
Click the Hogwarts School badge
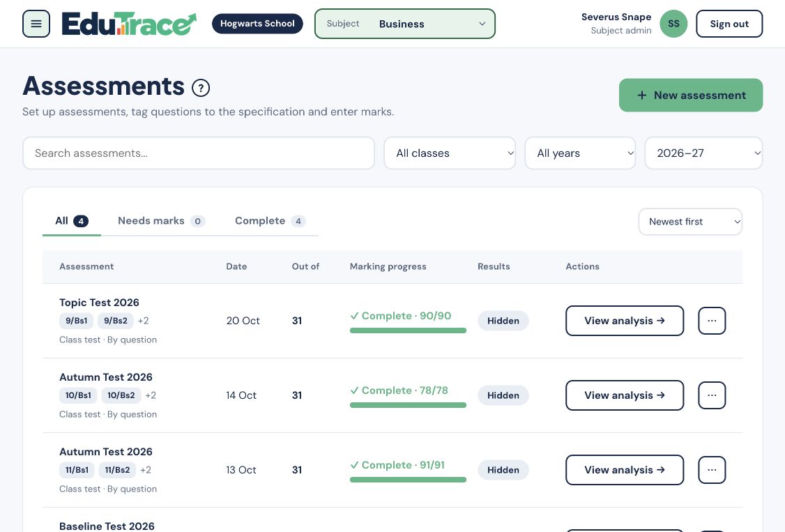click(x=257, y=24)
